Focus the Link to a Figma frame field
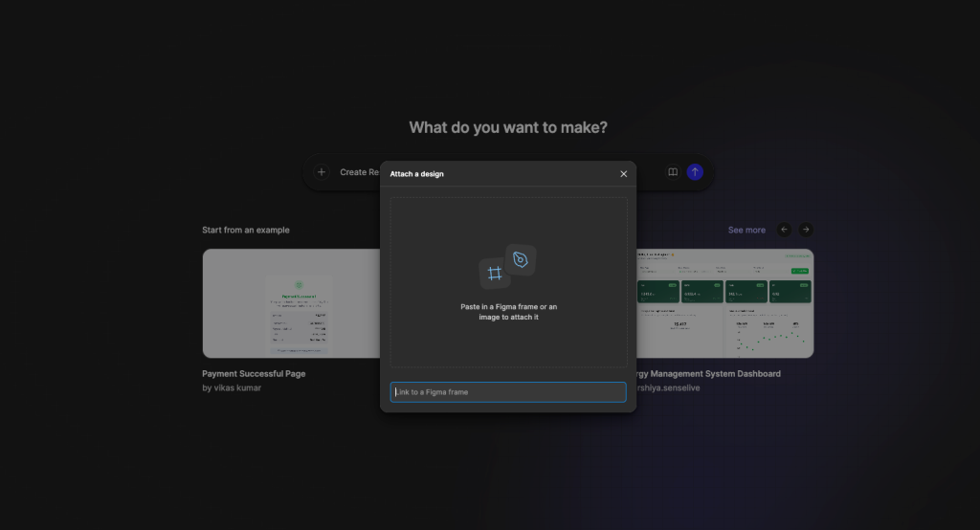The height and width of the screenshot is (530, 980). (508, 392)
